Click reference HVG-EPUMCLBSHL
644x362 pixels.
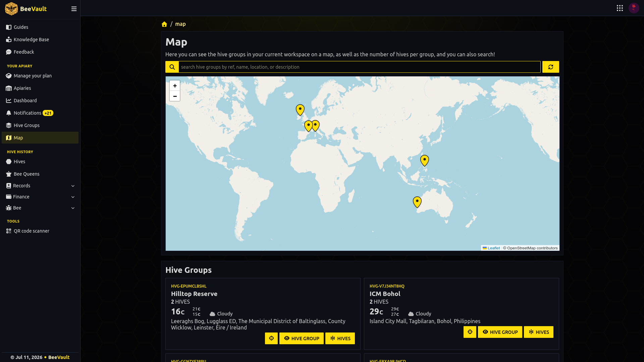point(189,286)
